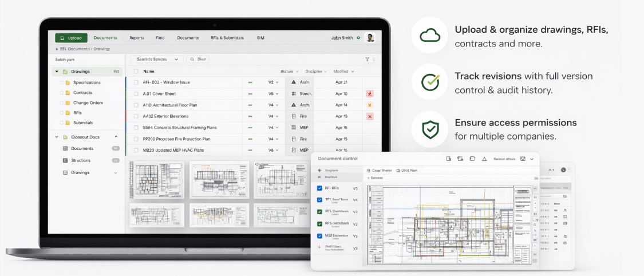
Task: Open the hamburger menu icon above the drawing viewer
Action: click(x=536, y=178)
